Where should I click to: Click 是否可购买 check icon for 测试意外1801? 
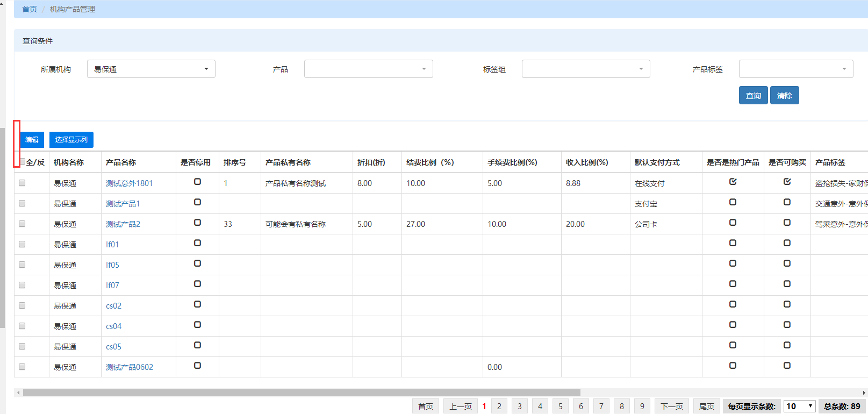coord(787,182)
